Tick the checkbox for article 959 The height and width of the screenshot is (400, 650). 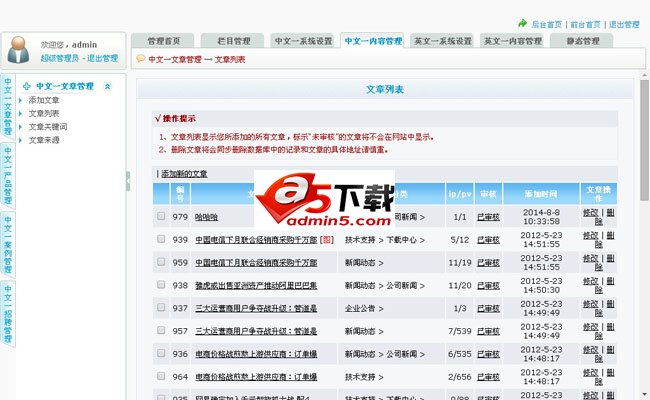161,262
